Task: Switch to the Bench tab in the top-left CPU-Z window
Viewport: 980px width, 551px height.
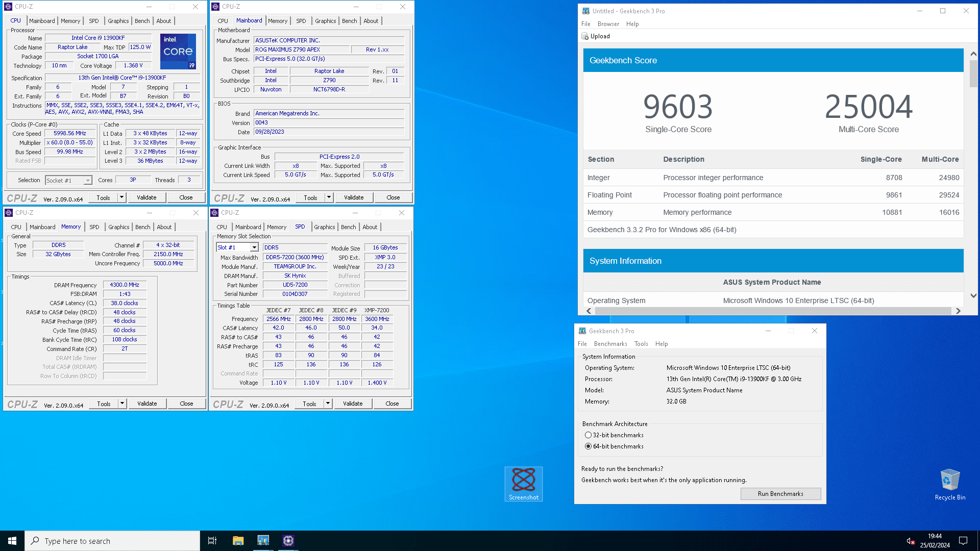Action: tap(142, 21)
